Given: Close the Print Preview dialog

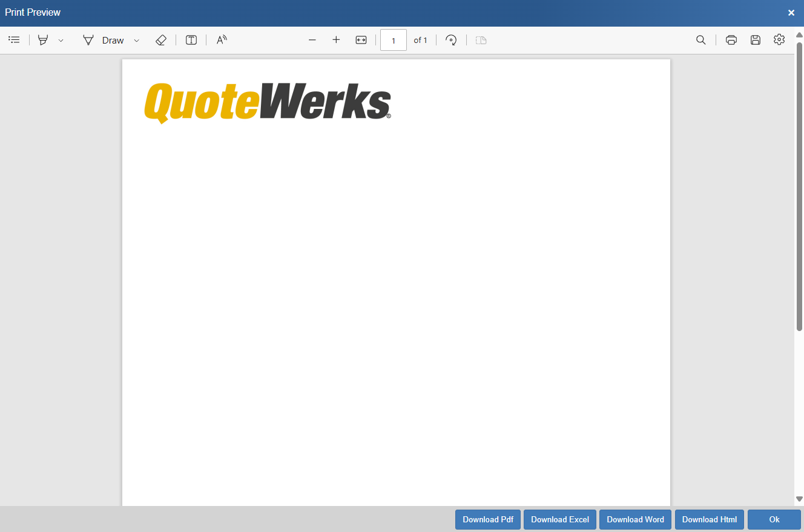Looking at the screenshot, I should (x=791, y=13).
